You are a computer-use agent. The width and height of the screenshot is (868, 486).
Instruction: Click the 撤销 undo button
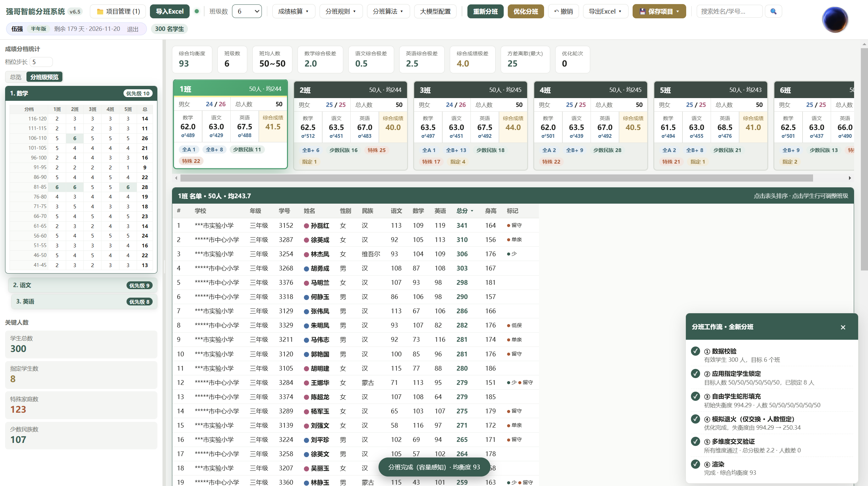pyautogui.click(x=563, y=11)
